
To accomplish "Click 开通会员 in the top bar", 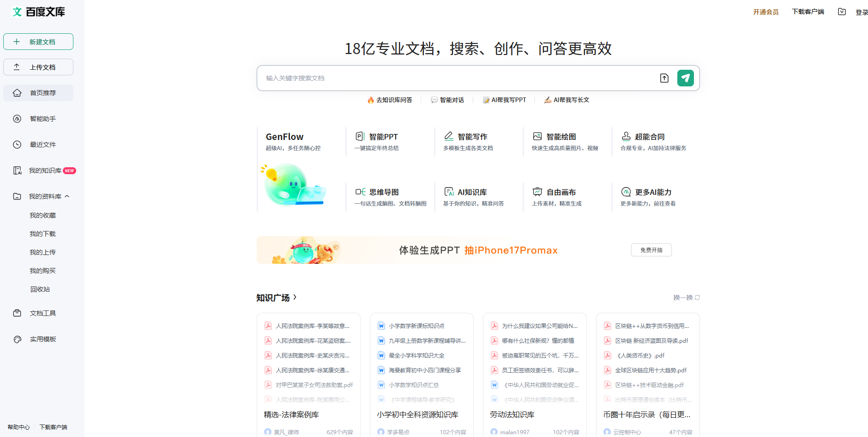I will click(x=766, y=12).
